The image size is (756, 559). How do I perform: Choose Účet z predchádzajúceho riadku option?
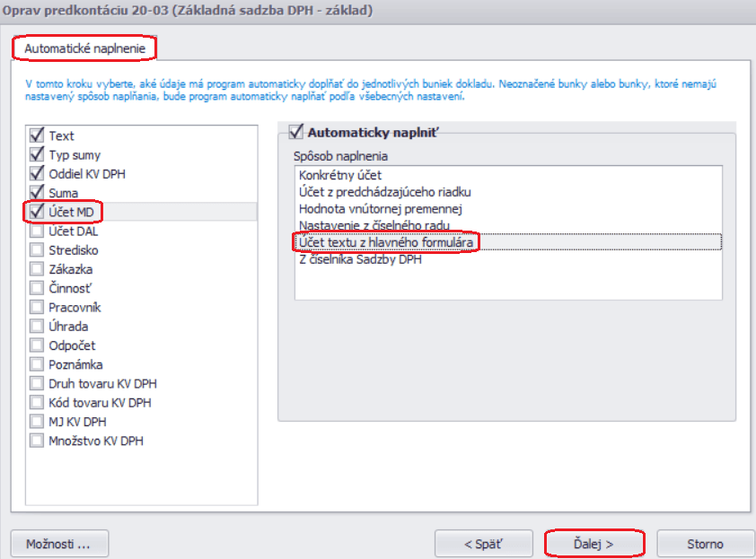tap(384, 192)
